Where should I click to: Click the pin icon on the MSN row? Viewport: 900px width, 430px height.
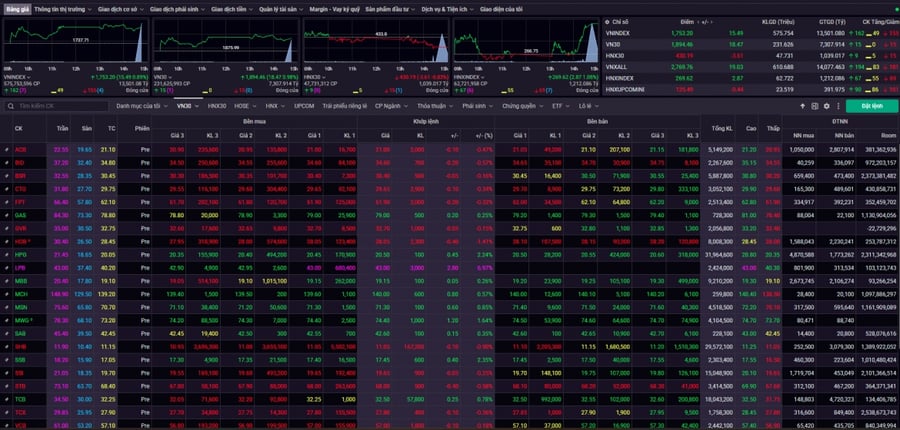tap(7, 308)
